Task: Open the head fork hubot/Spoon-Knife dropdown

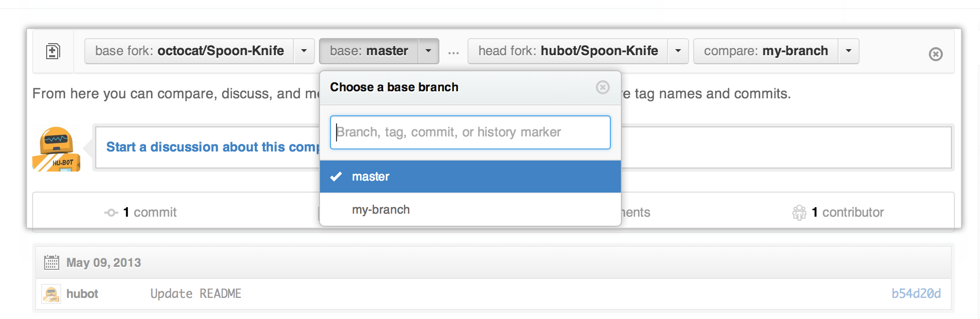Action: coord(678,51)
